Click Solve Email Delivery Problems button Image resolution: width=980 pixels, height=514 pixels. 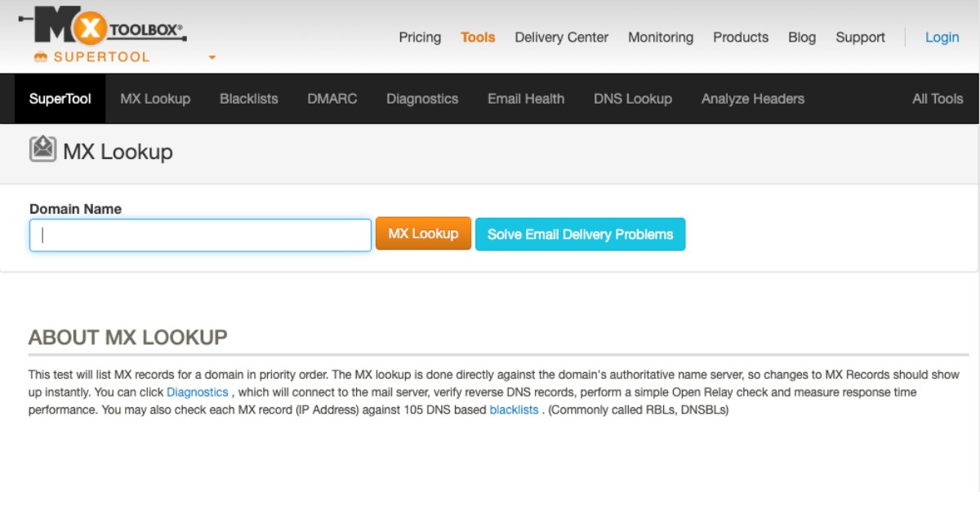pos(580,234)
